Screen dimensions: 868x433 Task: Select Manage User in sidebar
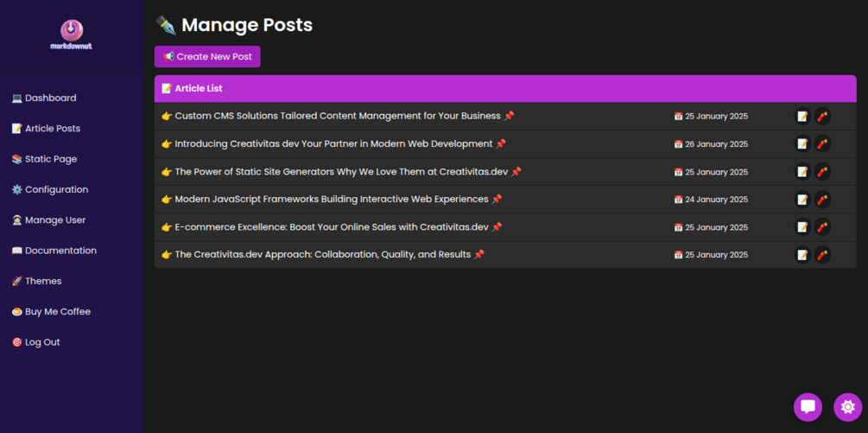54,220
